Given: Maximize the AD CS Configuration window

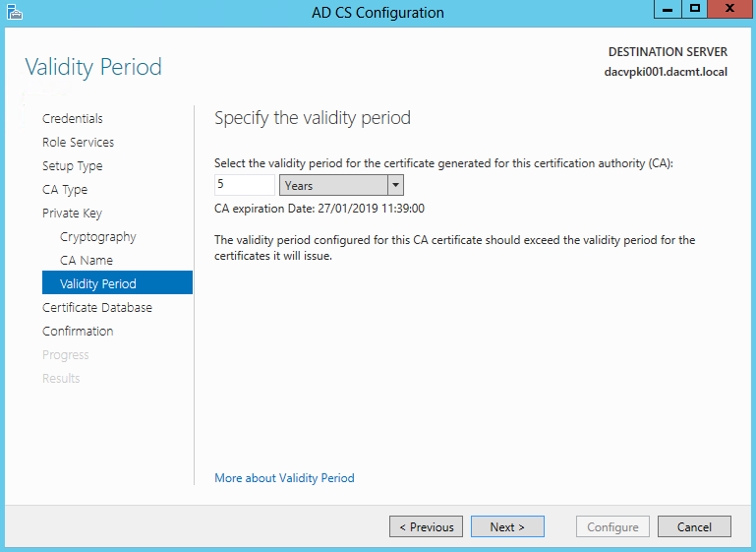Looking at the screenshot, I should click(x=695, y=9).
